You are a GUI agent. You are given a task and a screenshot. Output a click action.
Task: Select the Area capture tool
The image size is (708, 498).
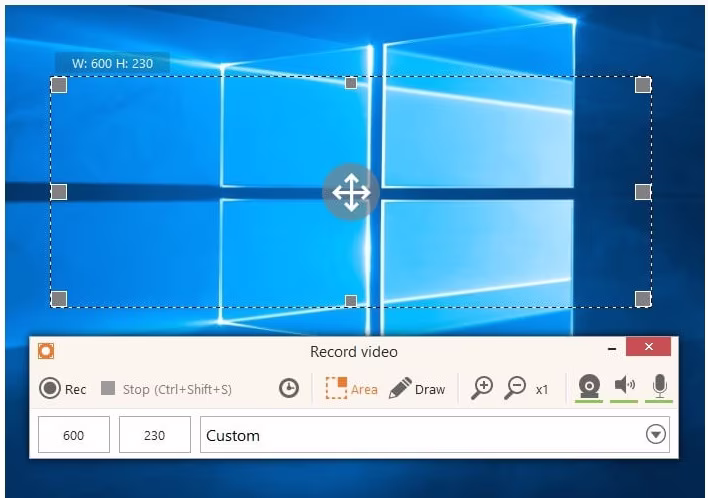point(351,388)
